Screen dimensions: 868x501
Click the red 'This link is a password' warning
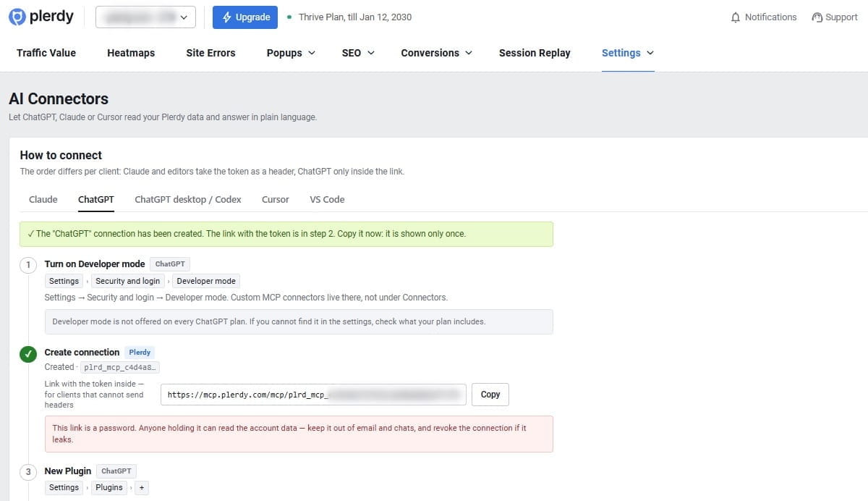pyautogui.click(x=299, y=434)
